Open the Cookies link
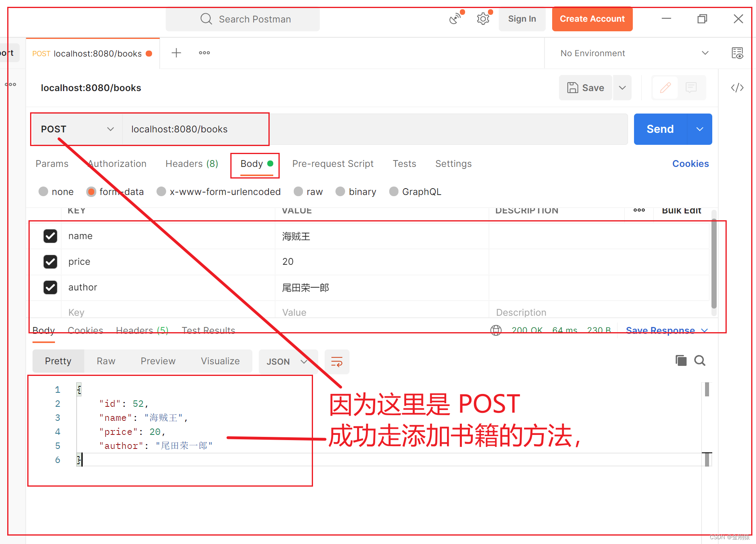 pyautogui.click(x=691, y=164)
